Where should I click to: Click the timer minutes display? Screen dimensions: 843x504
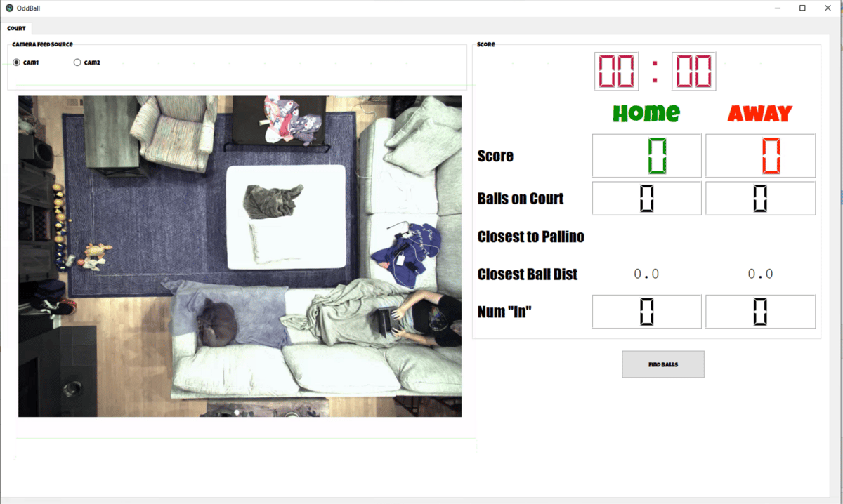616,71
